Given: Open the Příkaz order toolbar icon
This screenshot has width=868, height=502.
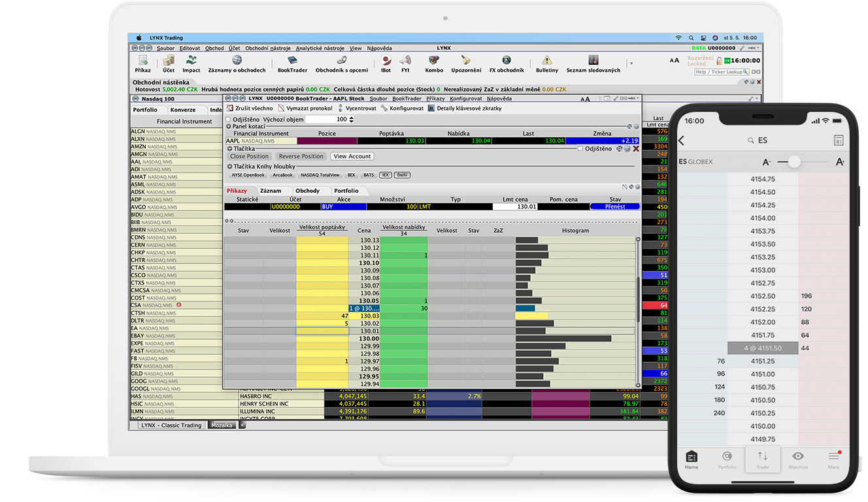Looking at the screenshot, I should coord(142,63).
